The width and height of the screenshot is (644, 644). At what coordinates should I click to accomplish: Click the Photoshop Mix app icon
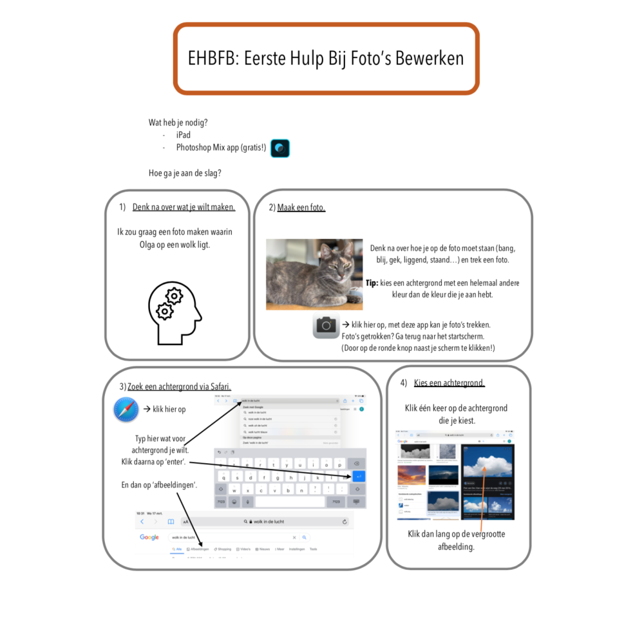[280, 148]
